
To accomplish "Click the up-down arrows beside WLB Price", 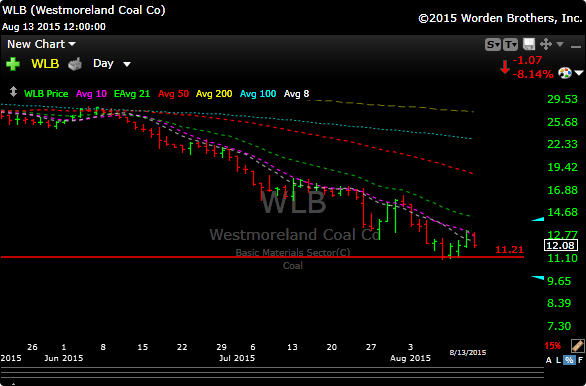I will coord(13,92).
